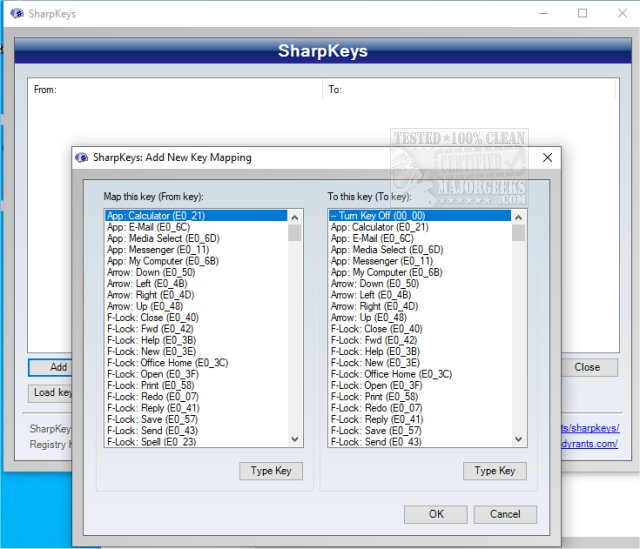The image size is (640, 549).
Task: Select F-Lock: Send in From list
Action: coord(196,431)
